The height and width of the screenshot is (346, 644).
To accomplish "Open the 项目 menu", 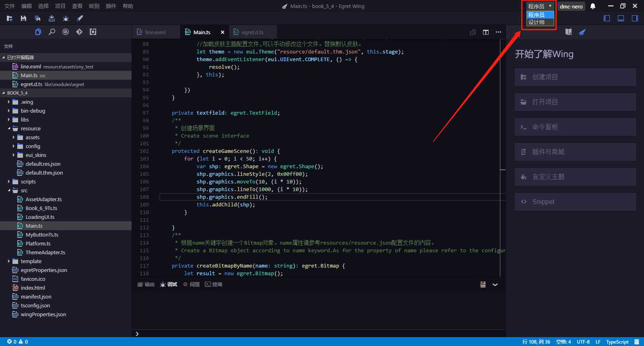I will (x=60, y=6).
